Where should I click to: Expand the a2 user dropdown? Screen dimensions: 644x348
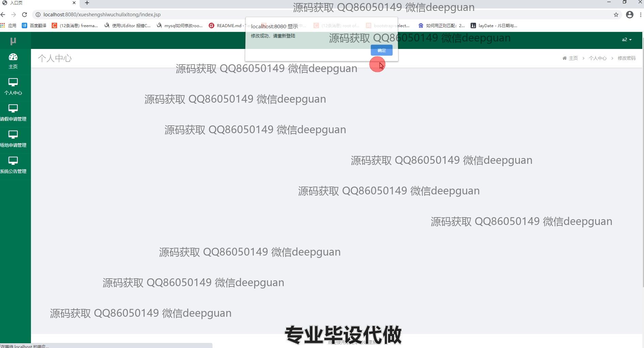626,40
